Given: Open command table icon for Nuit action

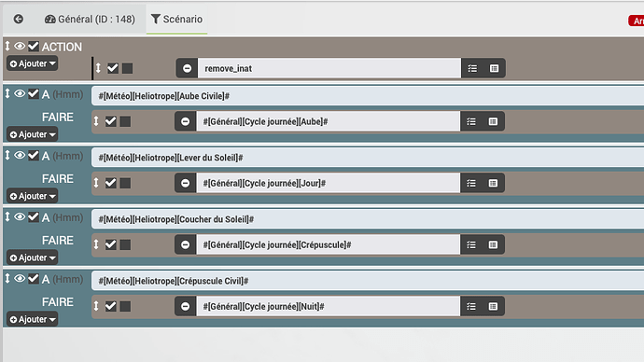Looking at the screenshot, I should [x=493, y=306].
